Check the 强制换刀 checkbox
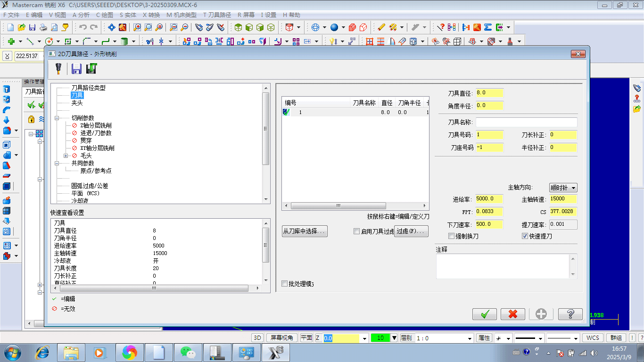644x362 pixels. click(x=451, y=236)
